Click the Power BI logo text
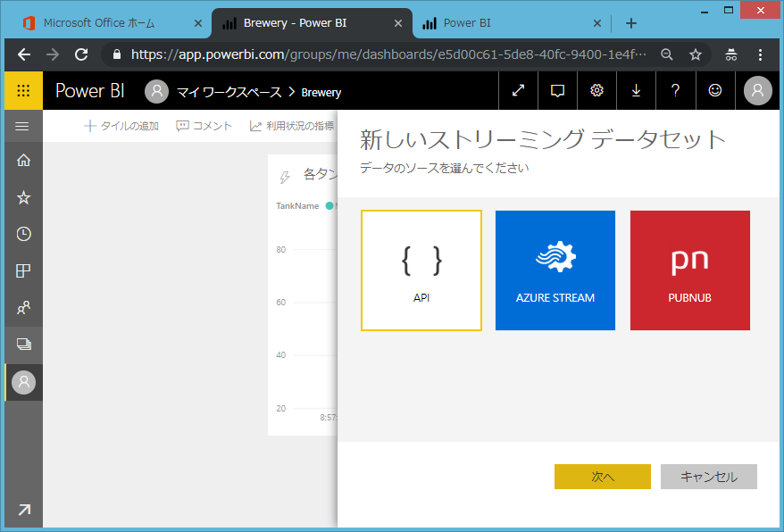Image resolution: width=784 pixels, height=532 pixels. [90, 90]
